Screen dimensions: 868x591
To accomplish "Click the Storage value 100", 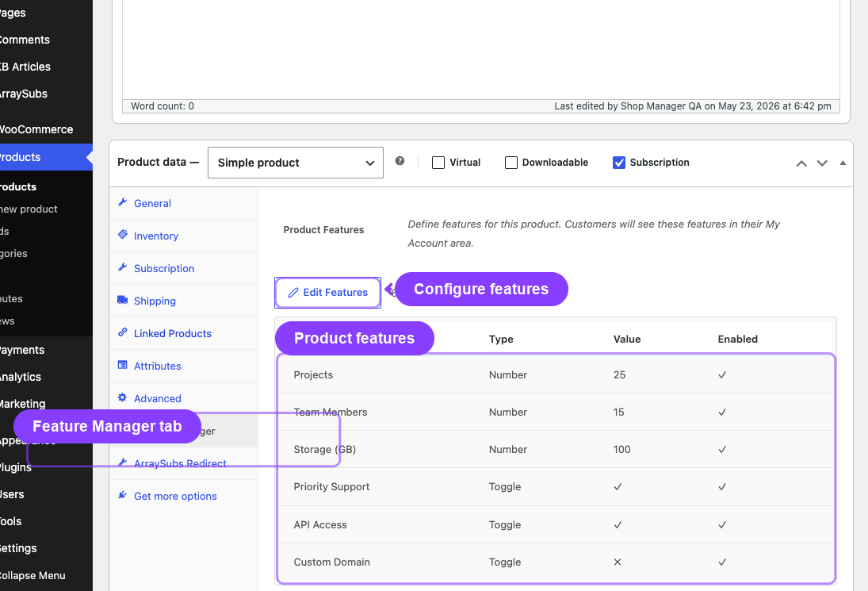I will click(621, 449).
